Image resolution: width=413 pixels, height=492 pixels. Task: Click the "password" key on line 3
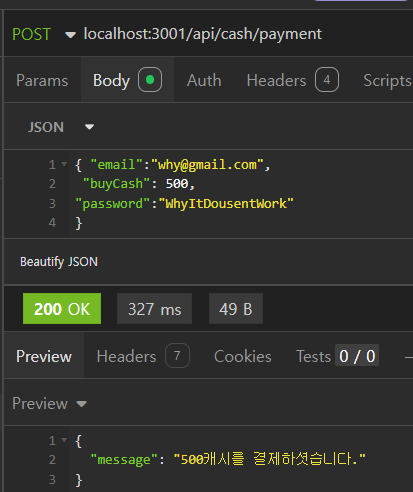[x=113, y=203]
